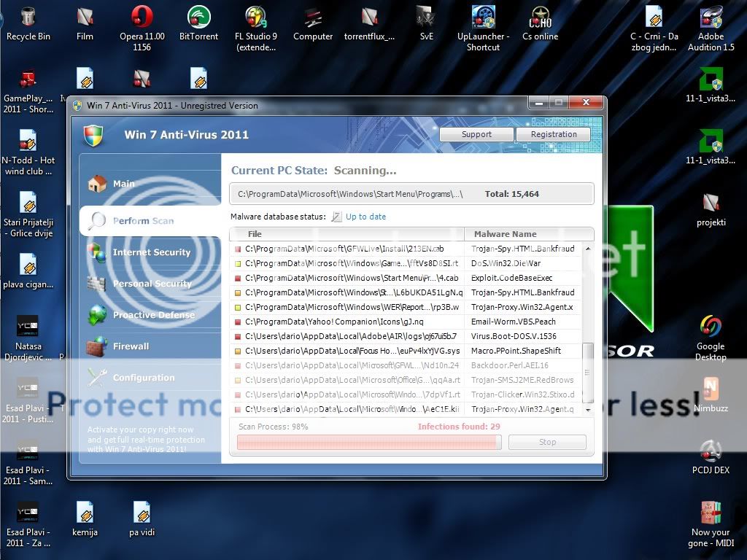The width and height of the screenshot is (747, 560).
Task: Open the GamePlay 2011 desktop shortcut
Action: pyautogui.click(x=28, y=91)
